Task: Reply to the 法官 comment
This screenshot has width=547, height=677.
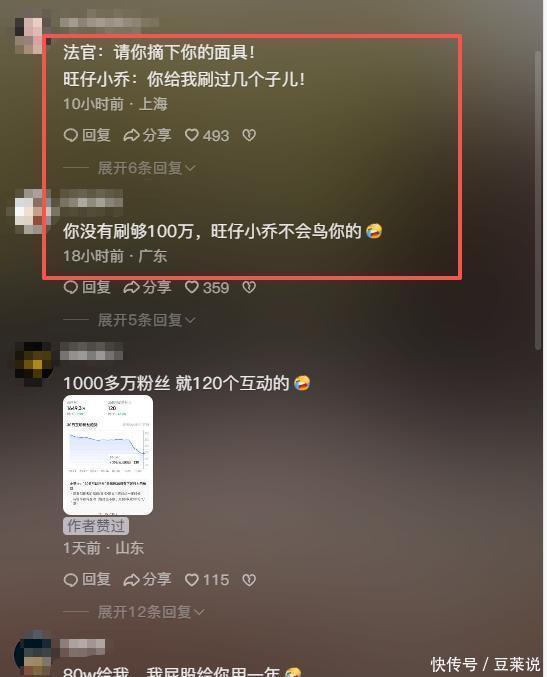Action: click(87, 136)
